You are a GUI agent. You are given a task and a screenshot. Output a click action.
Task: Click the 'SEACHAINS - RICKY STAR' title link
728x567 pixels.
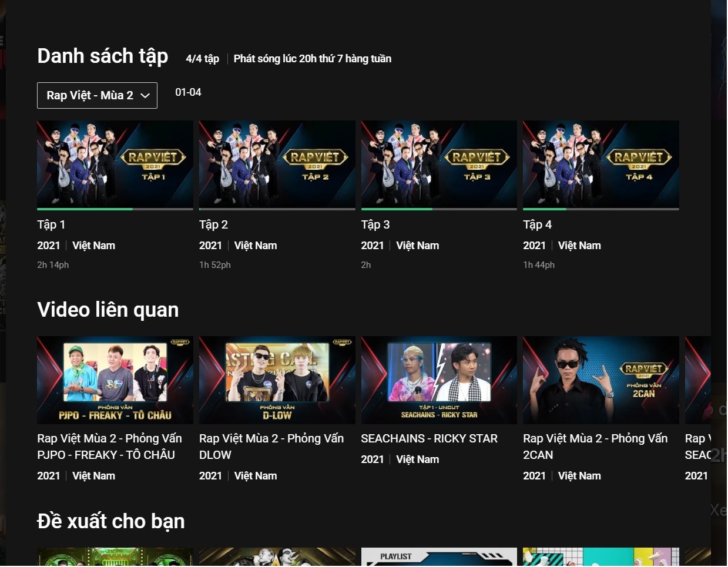pyautogui.click(x=429, y=438)
